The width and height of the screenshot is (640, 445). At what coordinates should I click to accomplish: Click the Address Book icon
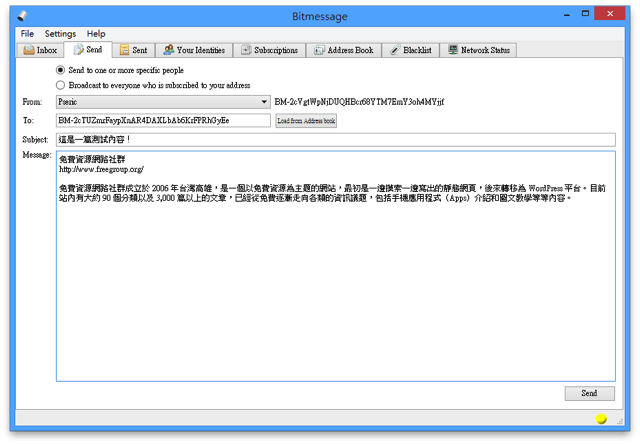coord(318,50)
